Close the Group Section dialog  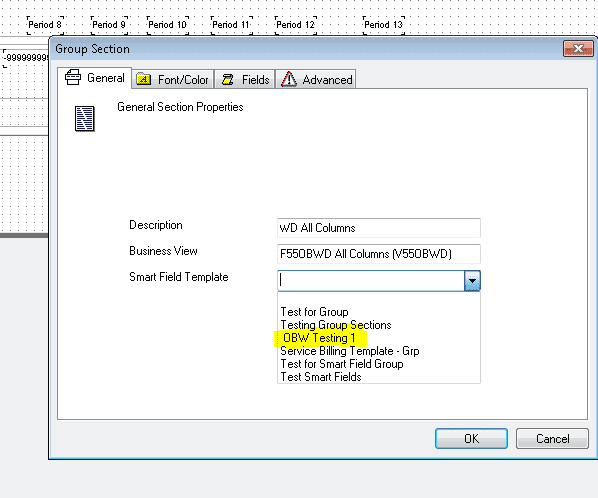[578, 49]
